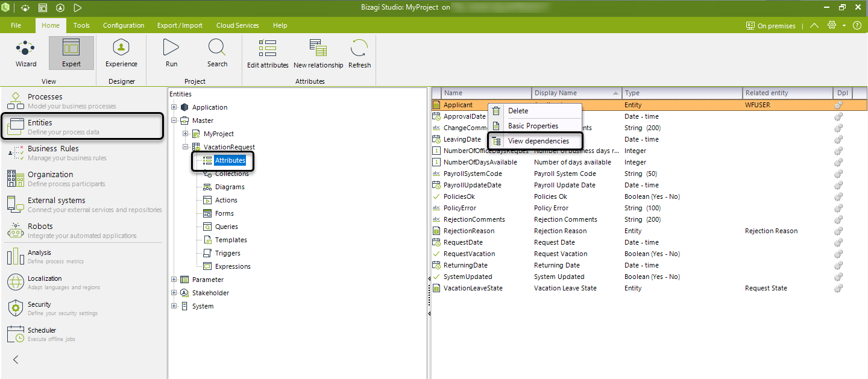Open the Export / Import tab

point(180,25)
